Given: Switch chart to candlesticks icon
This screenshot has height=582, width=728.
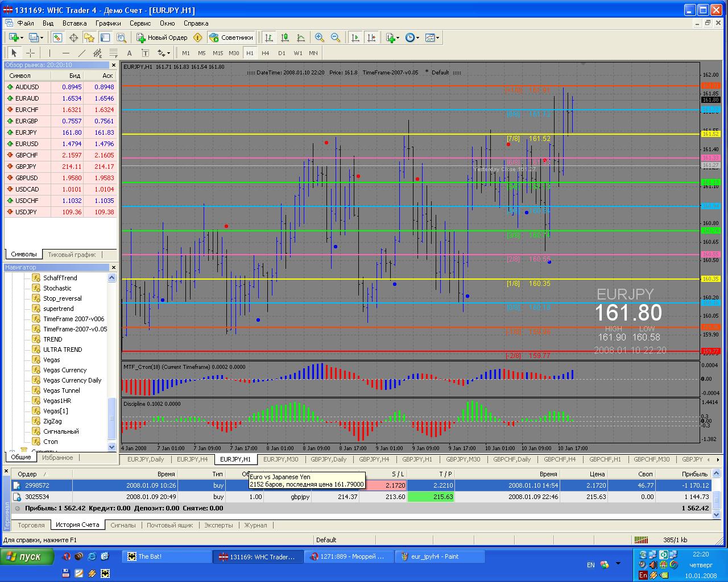Looking at the screenshot, I should tap(285, 38).
